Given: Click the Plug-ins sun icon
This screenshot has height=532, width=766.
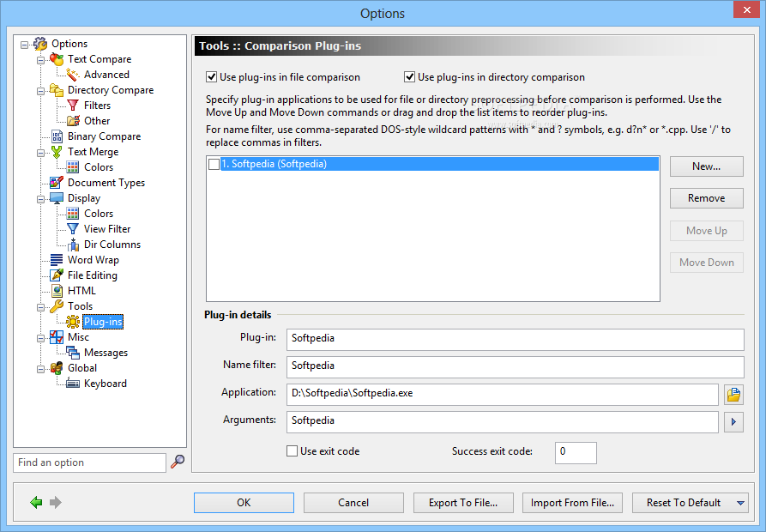Looking at the screenshot, I should pyautogui.click(x=73, y=322).
